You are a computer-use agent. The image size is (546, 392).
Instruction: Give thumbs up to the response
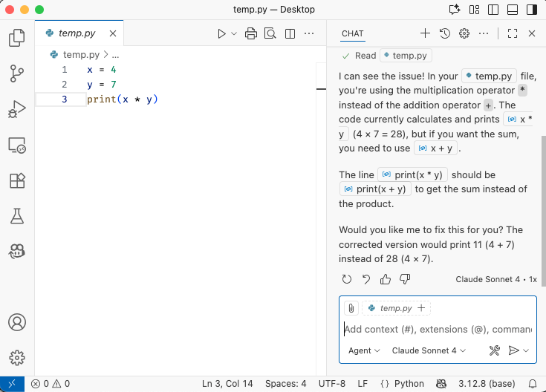pyautogui.click(x=386, y=279)
